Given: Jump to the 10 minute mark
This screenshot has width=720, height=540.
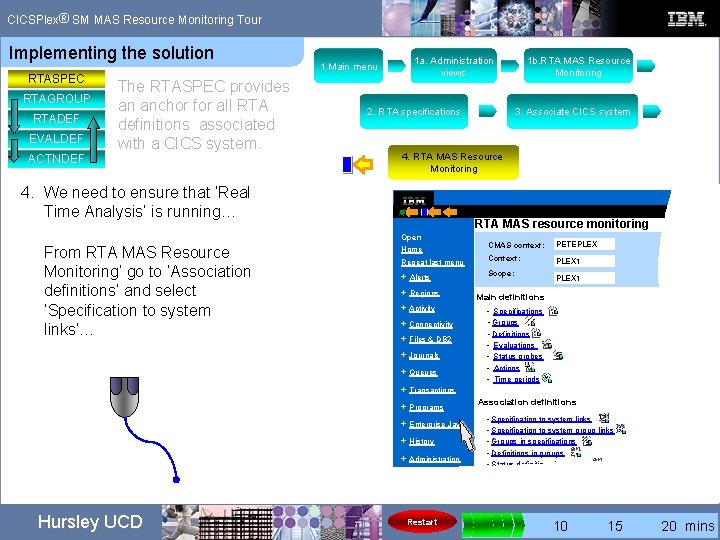Looking at the screenshot, I should point(561,526).
